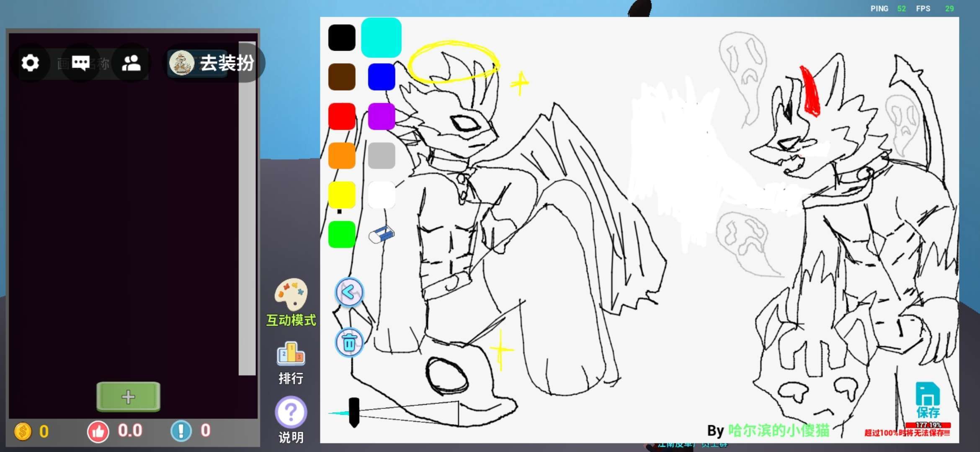Viewport: 980px width, 452px height.
Task: Pick the red color swatch
Action: [342, 116]
